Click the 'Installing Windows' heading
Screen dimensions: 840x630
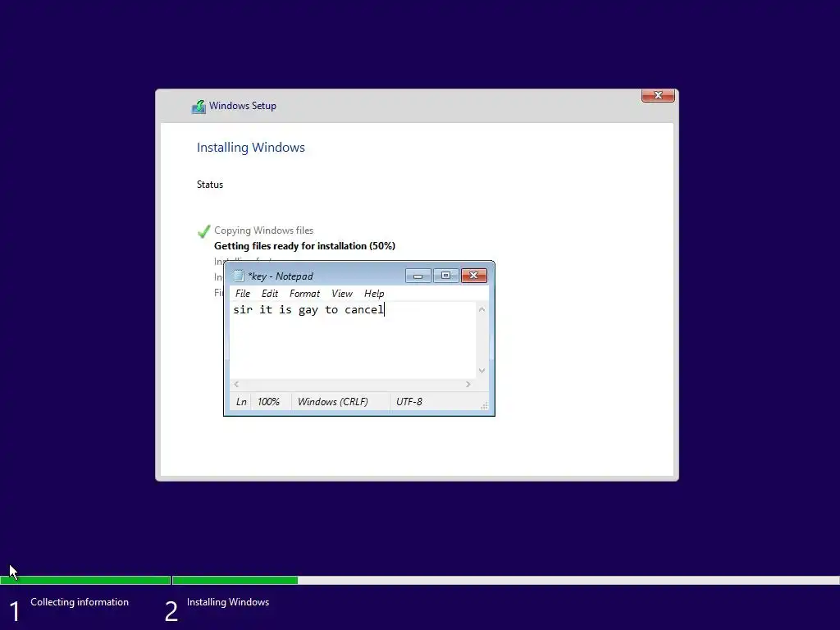coord(251,148)
